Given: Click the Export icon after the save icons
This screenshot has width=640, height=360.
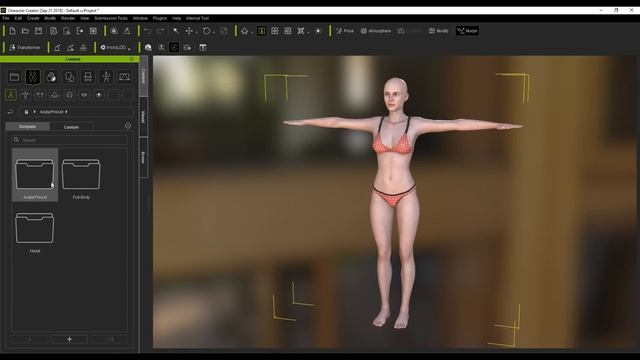Looking at the screenshot, I should click(x=80, y=31).
